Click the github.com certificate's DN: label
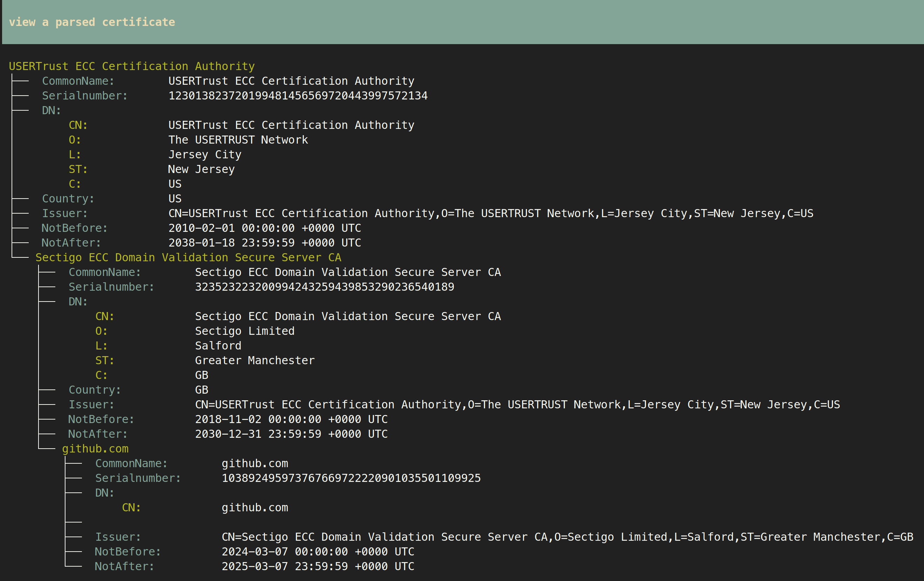 point(104,493)
